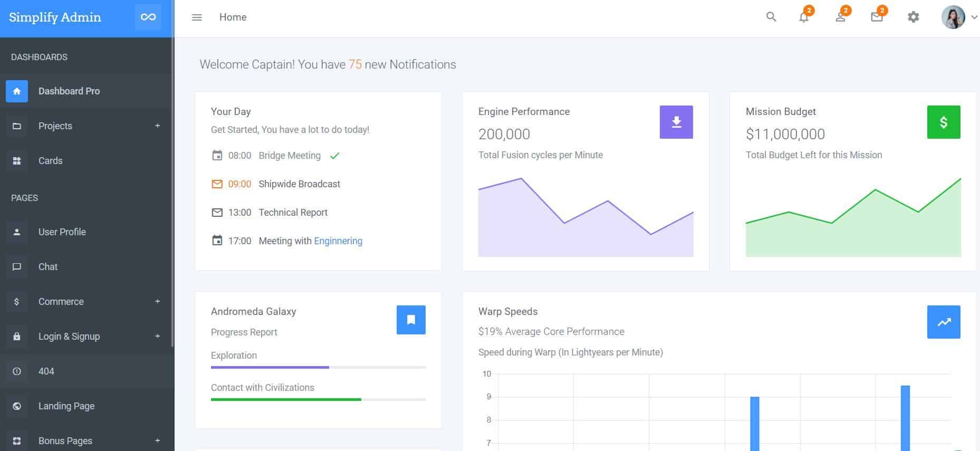Click the blue trending chart icon

coord(943,322)
